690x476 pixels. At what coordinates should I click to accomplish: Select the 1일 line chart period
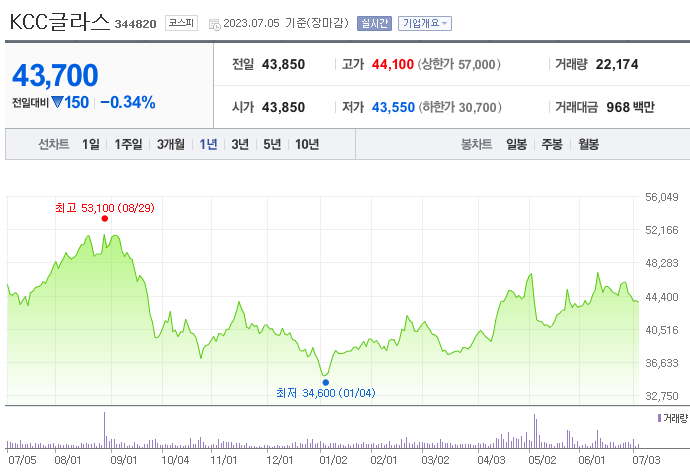91,144
